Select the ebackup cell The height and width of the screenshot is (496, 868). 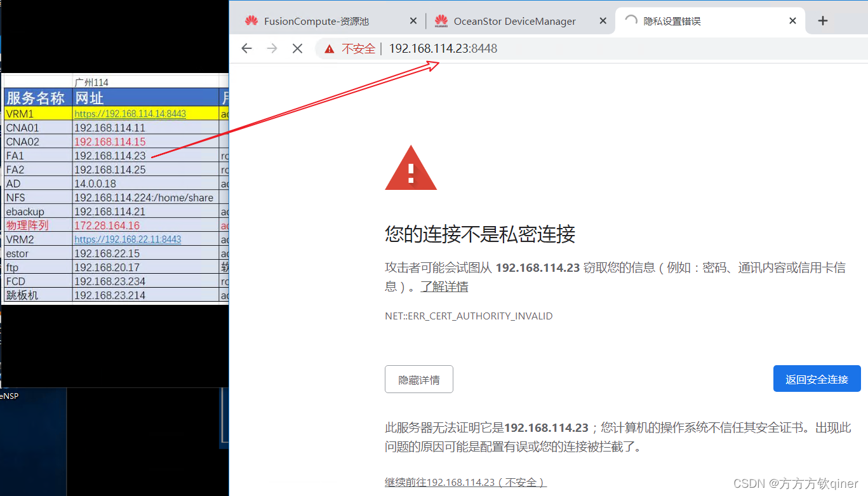[37, 211]
